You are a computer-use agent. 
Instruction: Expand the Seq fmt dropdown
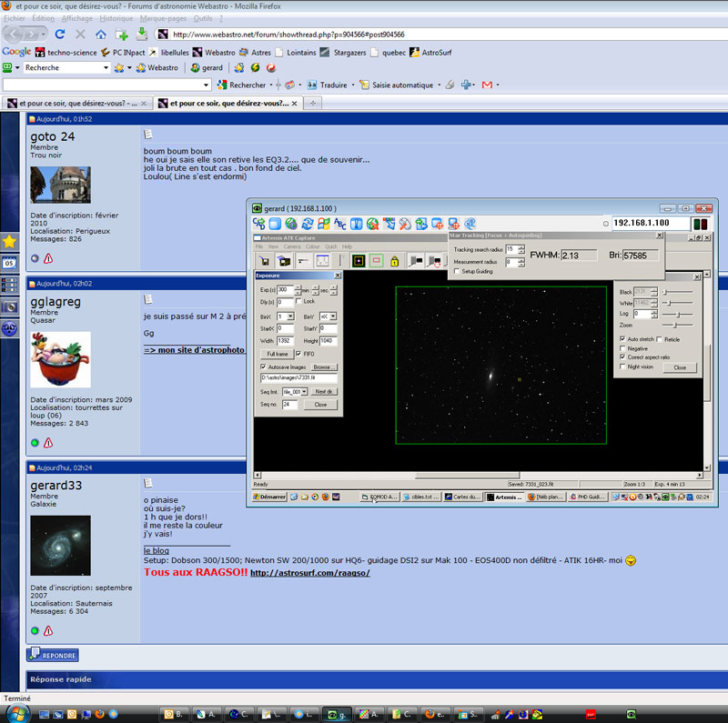[305, 391]
